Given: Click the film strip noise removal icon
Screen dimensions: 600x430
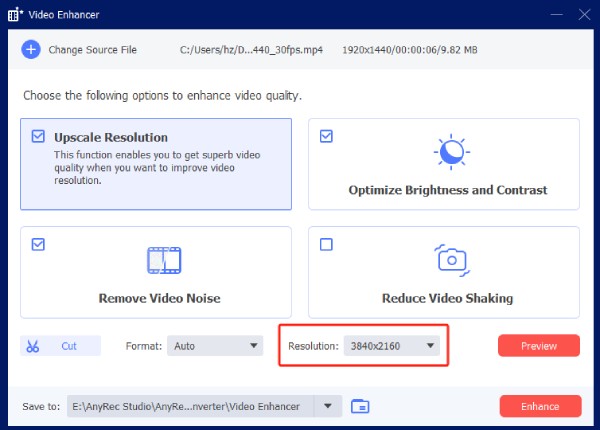Looking at the screenshot, I should pyautogui.click(x=163, y=260).
